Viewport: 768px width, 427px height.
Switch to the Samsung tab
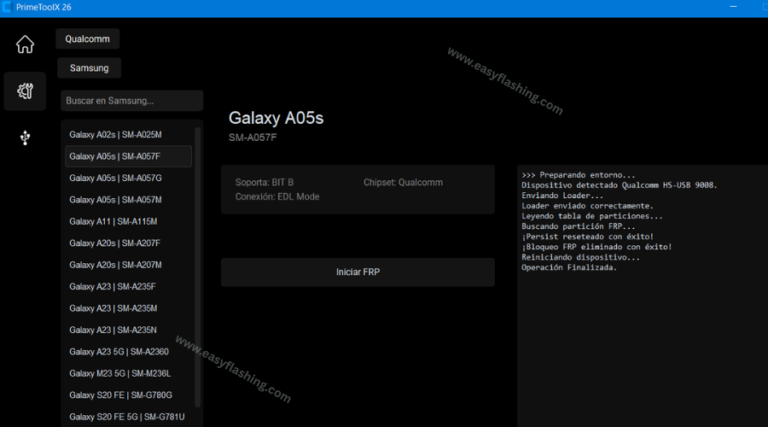[89, 68]
